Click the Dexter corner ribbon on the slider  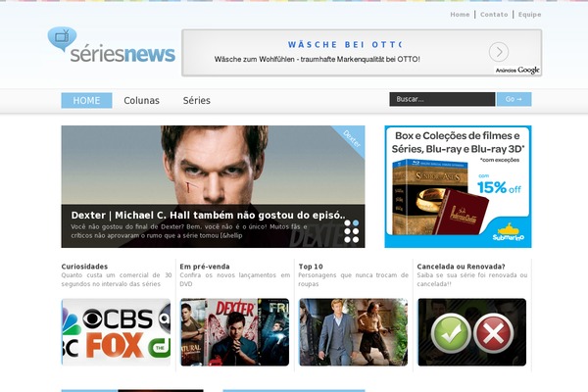coord(352,139)
